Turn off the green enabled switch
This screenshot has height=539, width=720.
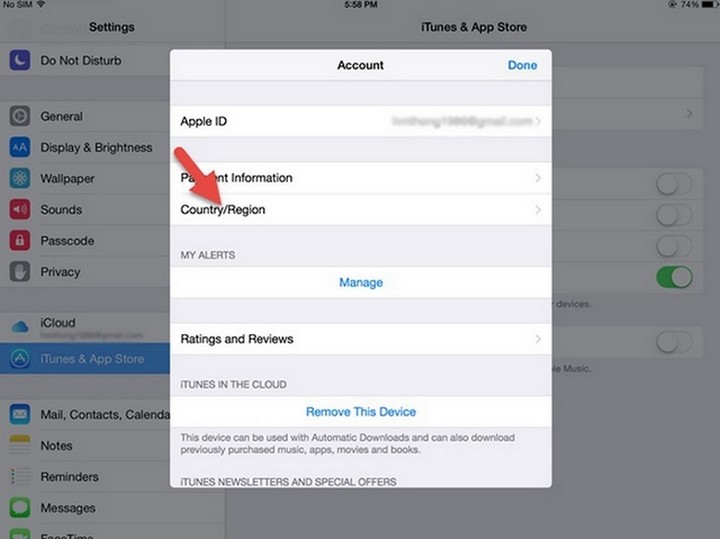coord(674,277)
